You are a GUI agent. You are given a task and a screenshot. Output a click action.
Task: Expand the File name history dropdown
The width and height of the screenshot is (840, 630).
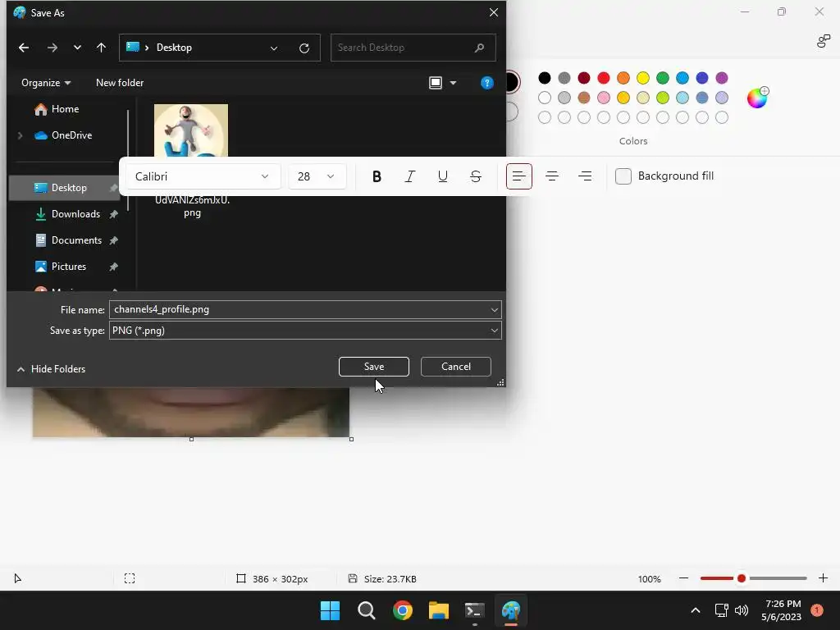click(495, 309)
